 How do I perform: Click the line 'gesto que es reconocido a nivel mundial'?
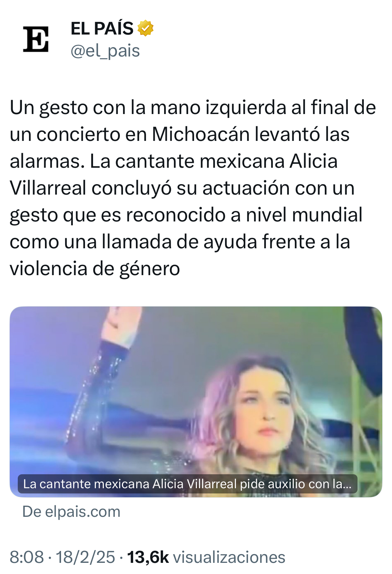click(x=186, y=215)
